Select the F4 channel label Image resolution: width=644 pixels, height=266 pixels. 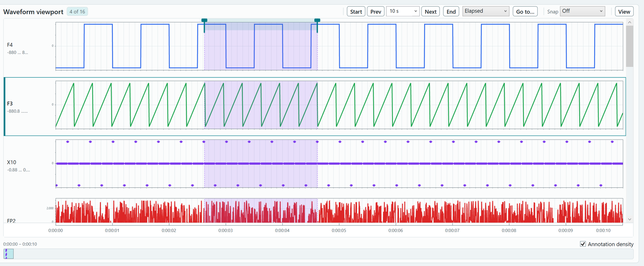coord(10,45)
